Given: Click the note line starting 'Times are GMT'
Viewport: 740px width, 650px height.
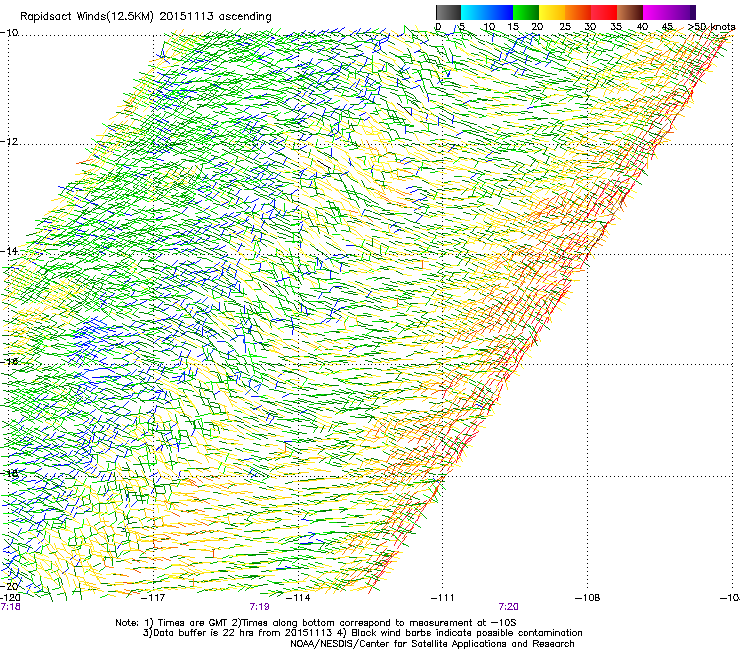Looking at the screenshot, I should tap(316, 623).
